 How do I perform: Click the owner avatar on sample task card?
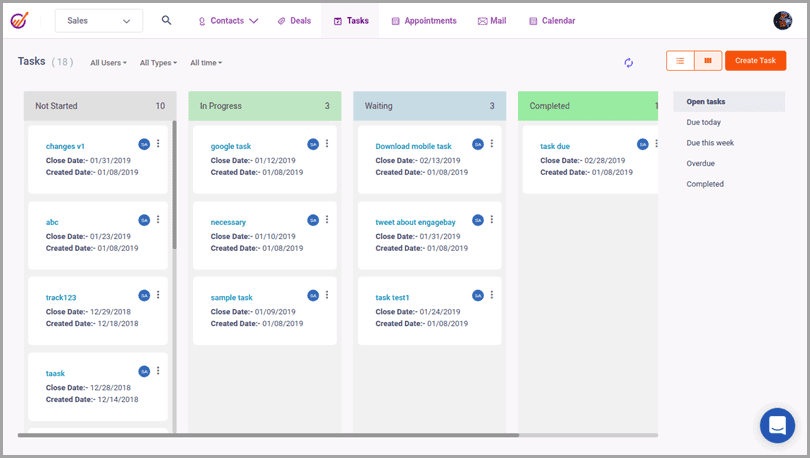[x=313, y=296]
